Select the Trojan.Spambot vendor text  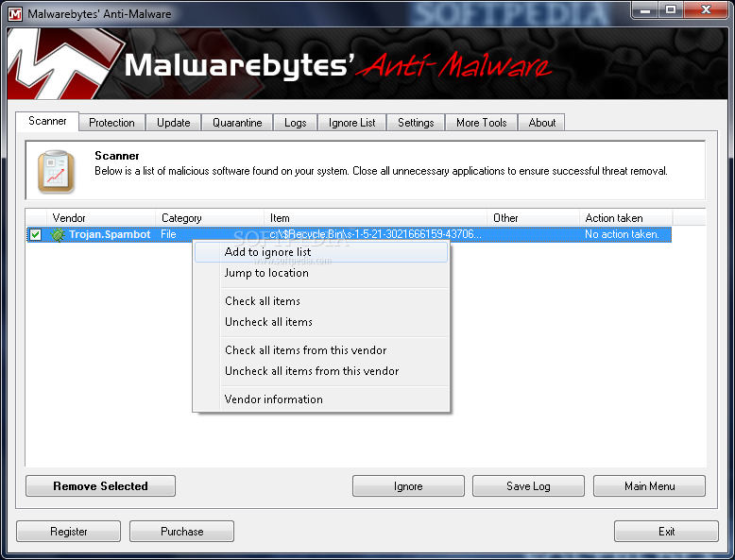click(x=110, y=234)
